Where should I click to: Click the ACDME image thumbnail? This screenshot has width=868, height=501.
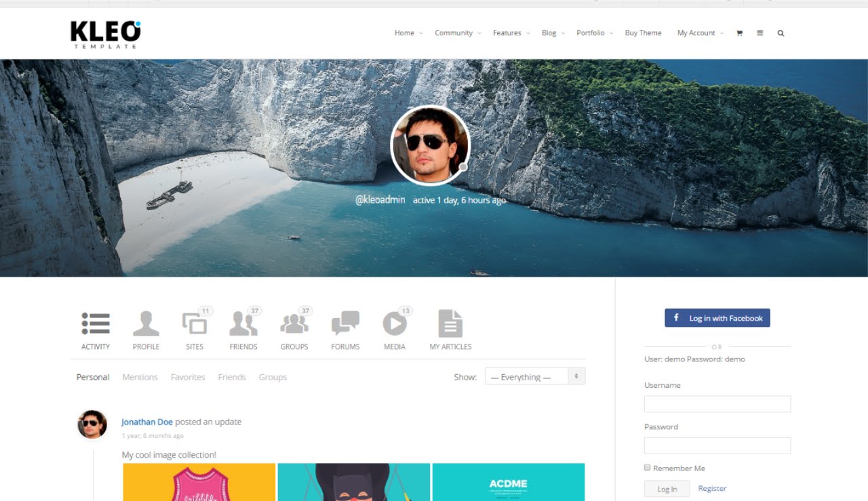(507, 482)
